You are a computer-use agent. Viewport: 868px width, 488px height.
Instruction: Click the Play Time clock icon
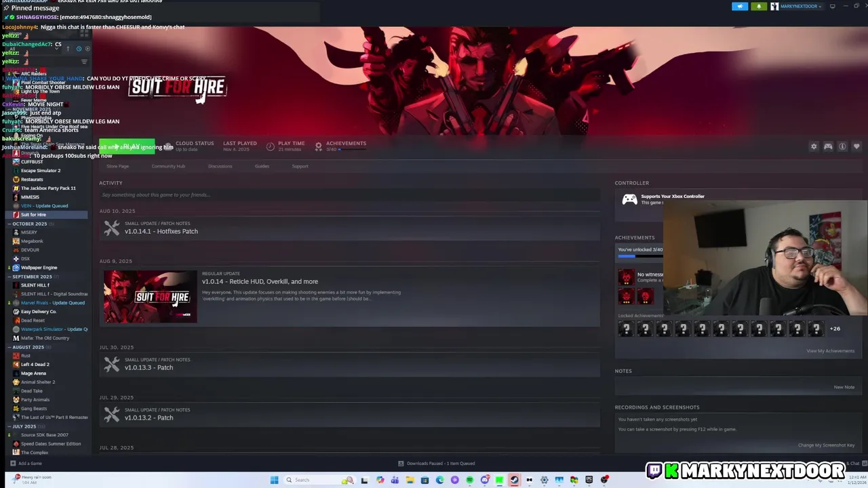(270, 146)
